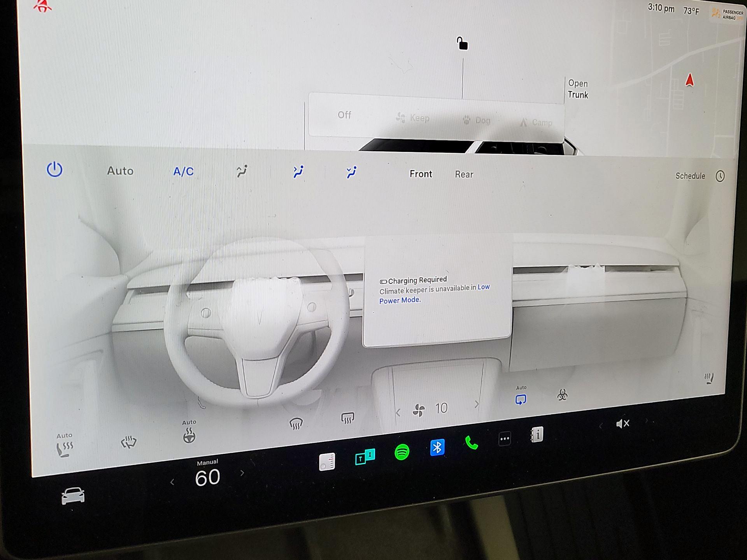This screenshot has width=747, height=560.
Task: Tap the 73°F outside temperature
Action: pos(691,11)
